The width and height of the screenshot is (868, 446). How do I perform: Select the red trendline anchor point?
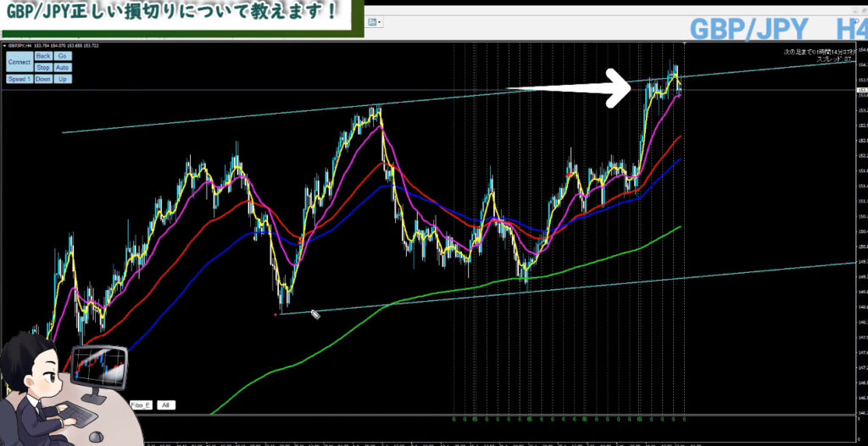(x=275, y=315)
